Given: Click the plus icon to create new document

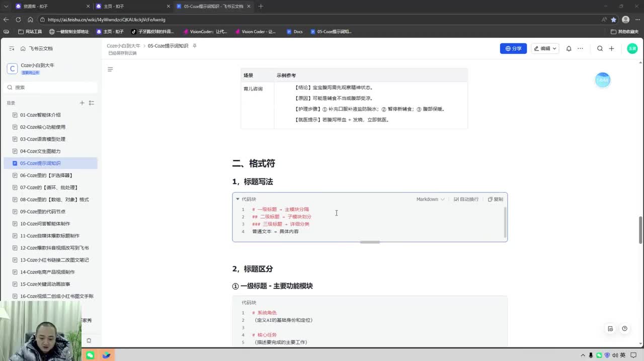Looking at the screenshot, I should coord(611,49).
